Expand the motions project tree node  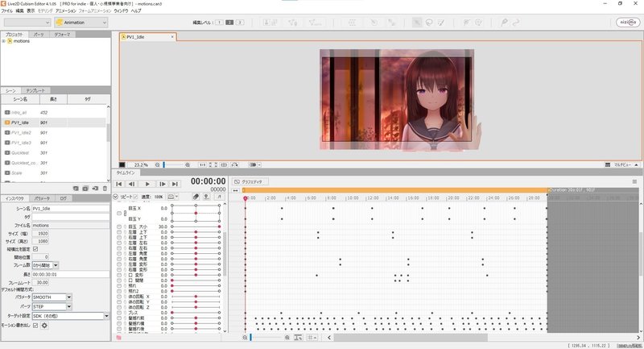point(4,41)
